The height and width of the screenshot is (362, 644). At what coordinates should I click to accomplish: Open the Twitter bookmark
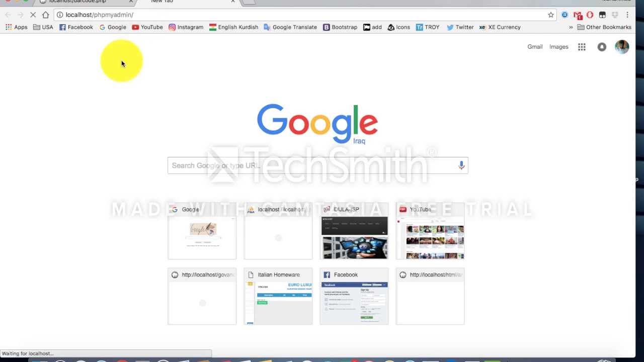(460, 27)
